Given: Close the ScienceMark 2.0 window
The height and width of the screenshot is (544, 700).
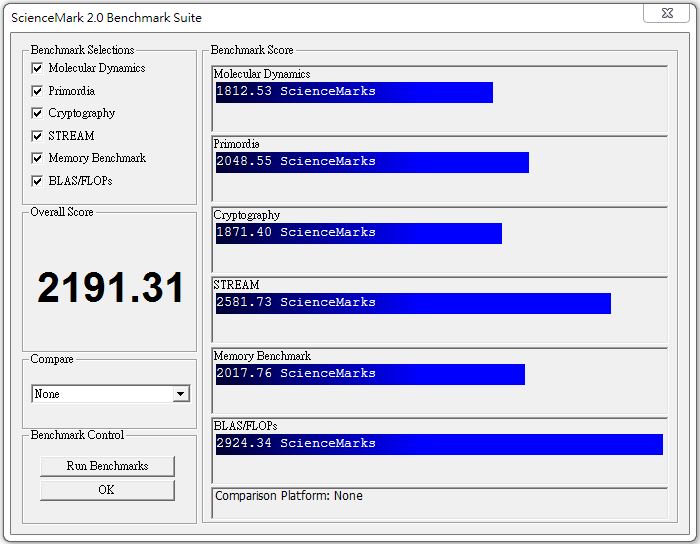Looking at the screenshot, I should coord(665,15).
